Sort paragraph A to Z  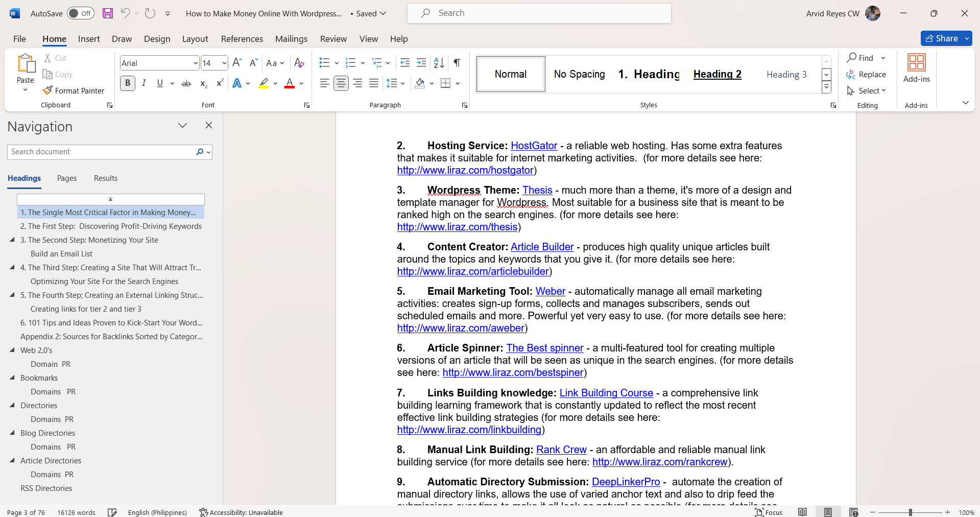click(439, 62)
